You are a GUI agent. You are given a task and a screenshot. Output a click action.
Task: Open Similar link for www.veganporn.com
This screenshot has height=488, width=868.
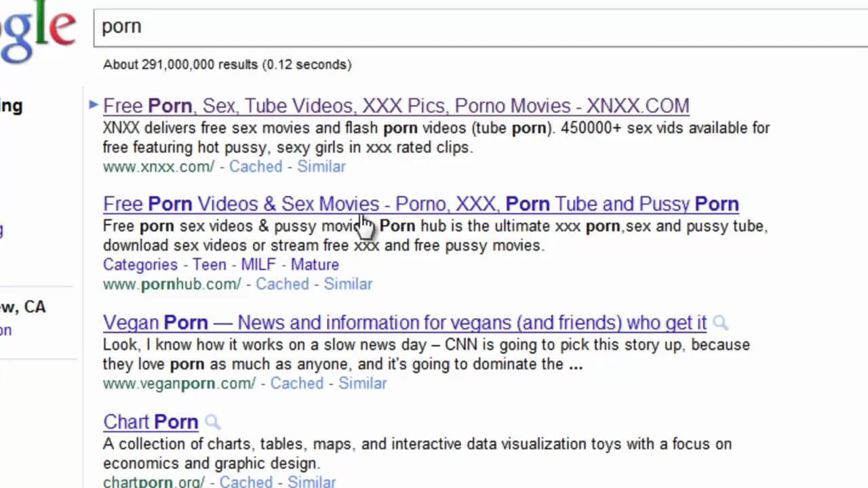[x=363, y=384]
